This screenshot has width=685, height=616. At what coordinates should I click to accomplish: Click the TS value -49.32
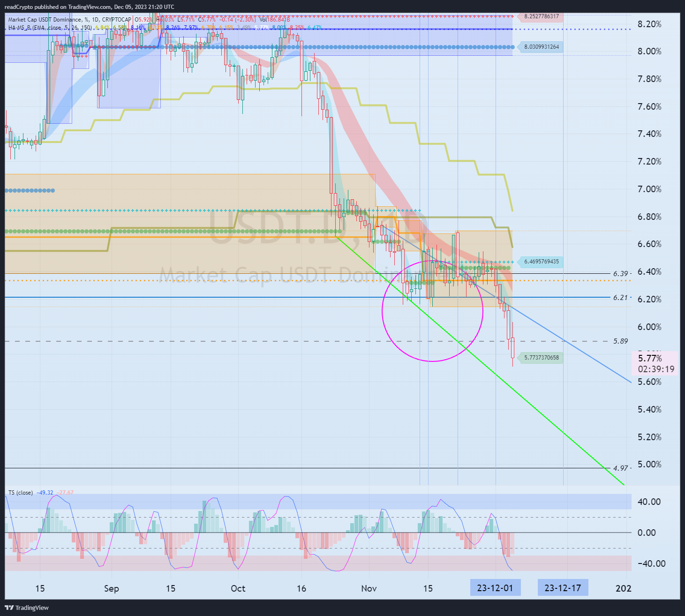45,492
